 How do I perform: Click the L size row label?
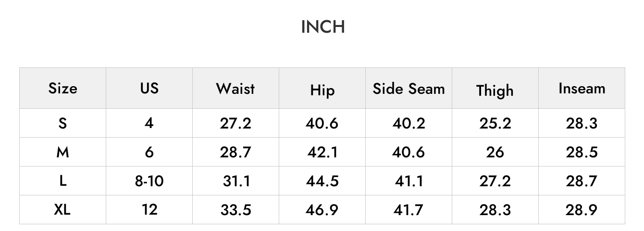coord(62,181)
